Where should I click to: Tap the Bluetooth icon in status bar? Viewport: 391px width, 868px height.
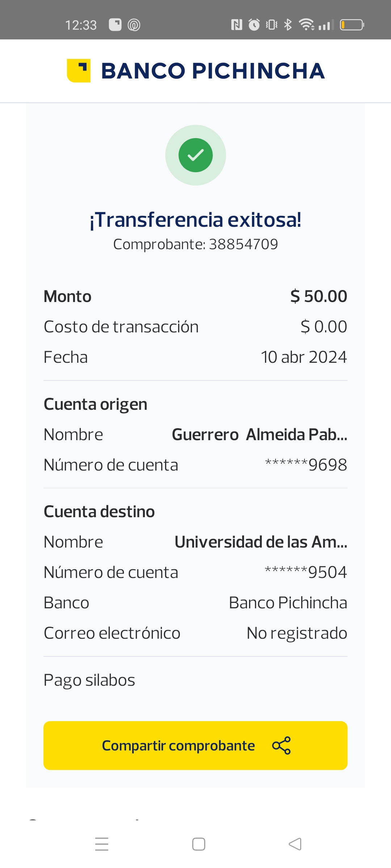pyautogui.click(x=288, y=25)
